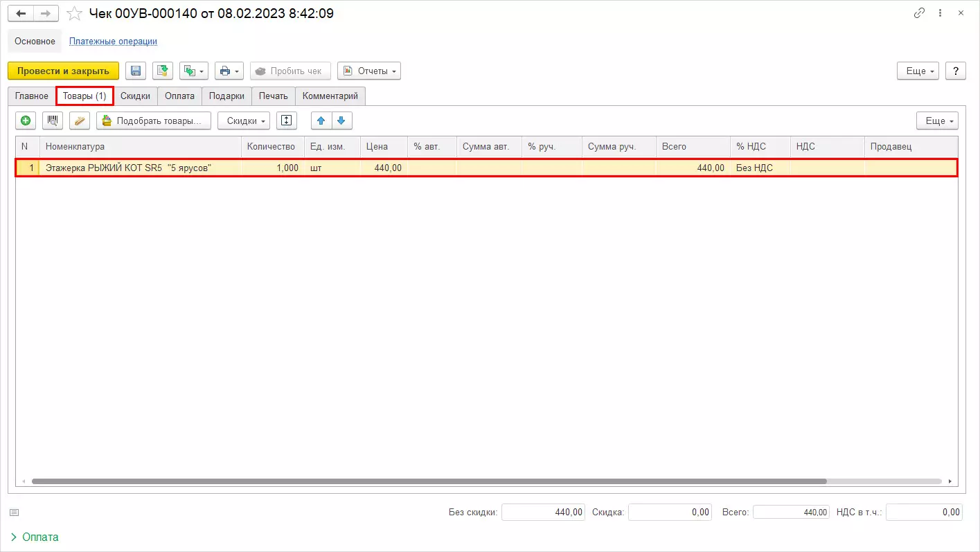Viewport: 980px width, 552px height.
Task: Go back with the left arrow button
Action: [21, 14]
